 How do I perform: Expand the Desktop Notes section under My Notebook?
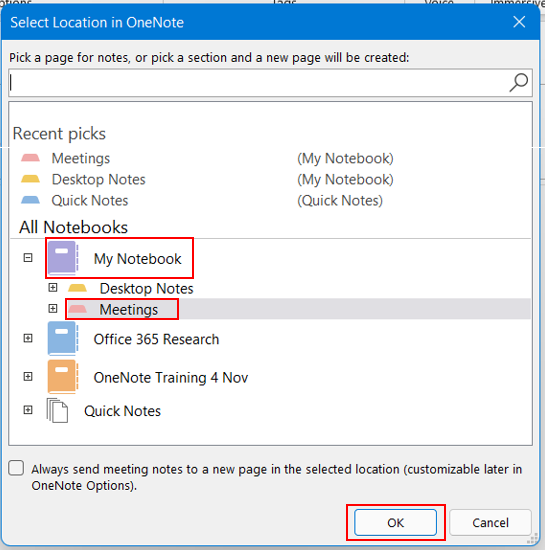(53, 288)
